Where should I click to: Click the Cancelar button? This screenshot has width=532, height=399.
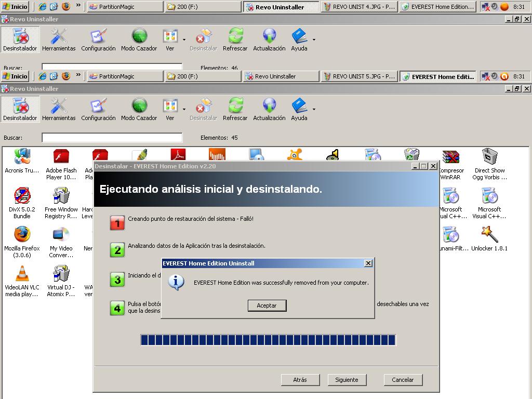pos(403,380)
